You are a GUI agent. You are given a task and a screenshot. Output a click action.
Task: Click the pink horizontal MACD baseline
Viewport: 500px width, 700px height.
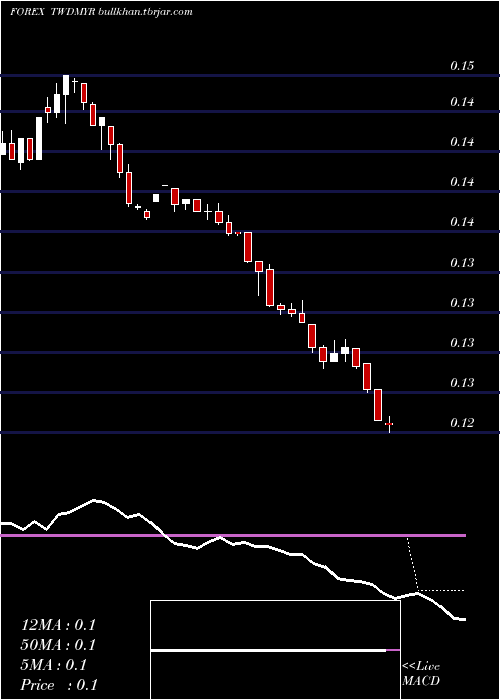[233, 535]
